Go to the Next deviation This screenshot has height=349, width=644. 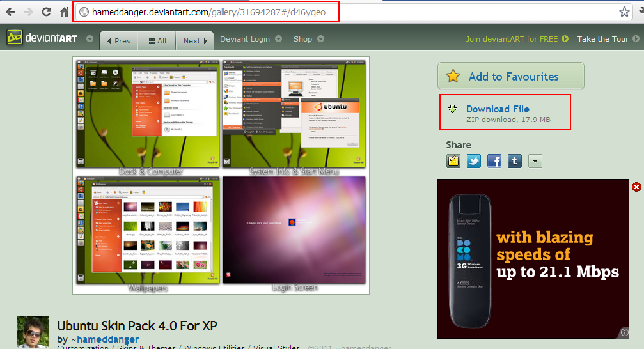[x=195, y=41]
